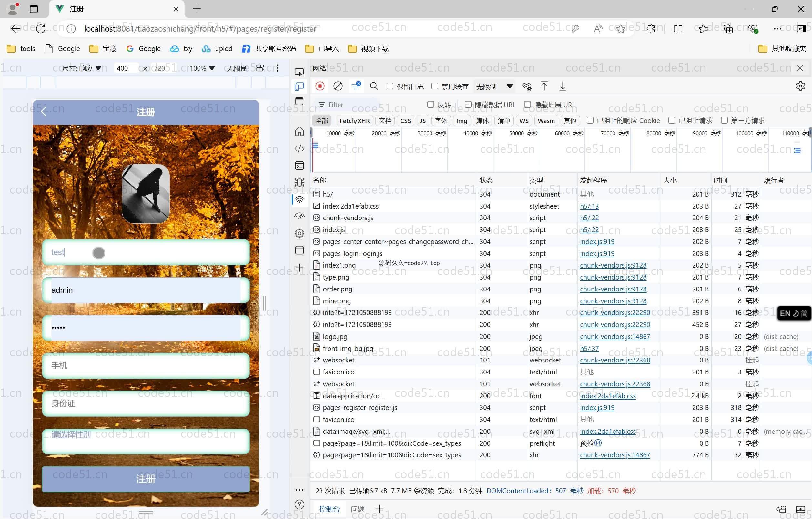
Task: Click the export HAR download arrow
Action: tap(562, 86)
